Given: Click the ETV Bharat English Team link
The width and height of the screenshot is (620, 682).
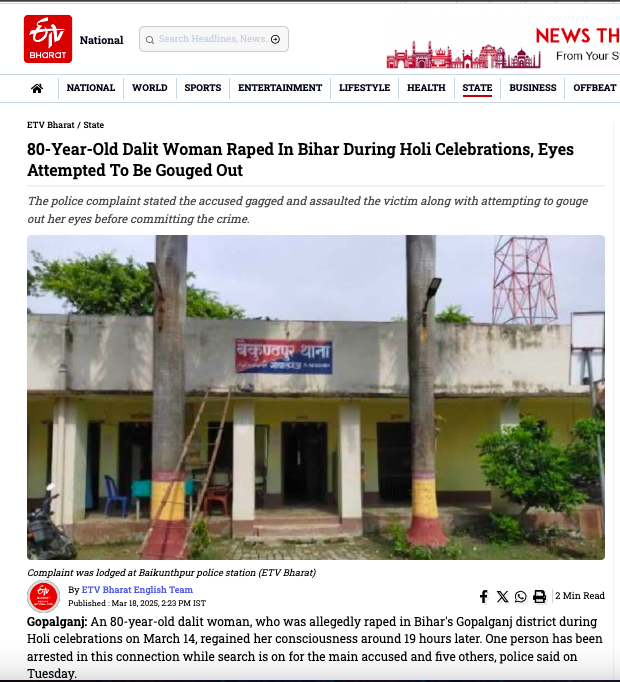Looking at the screenshot, I should coord(137,590).
